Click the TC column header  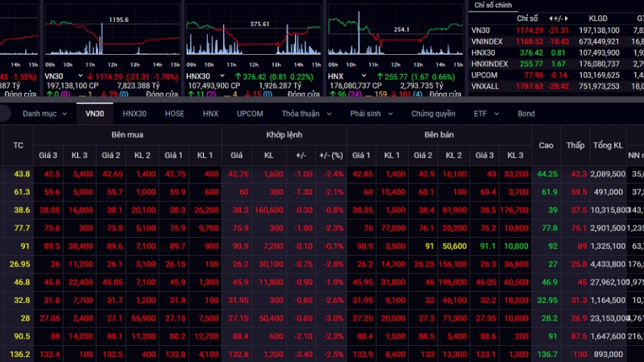[x=18, y=146]
